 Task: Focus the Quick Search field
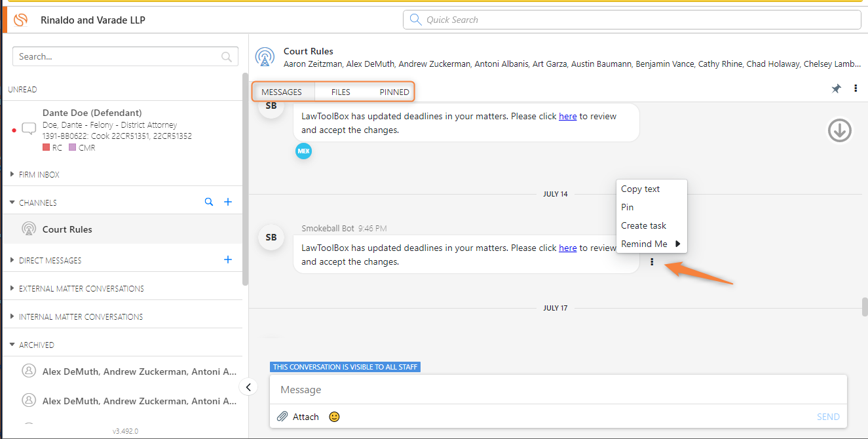coord(632,20)
